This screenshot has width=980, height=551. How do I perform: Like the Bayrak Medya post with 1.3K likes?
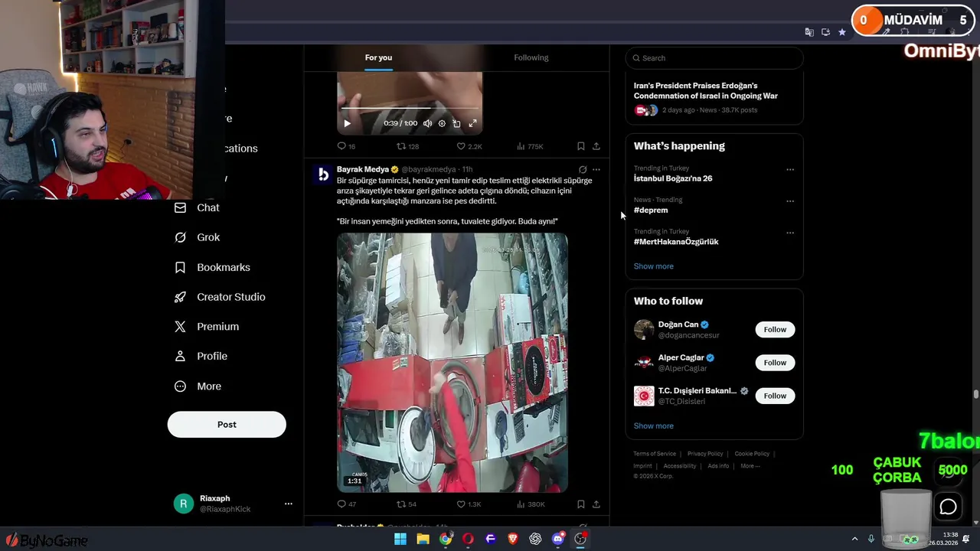(469, 504)
